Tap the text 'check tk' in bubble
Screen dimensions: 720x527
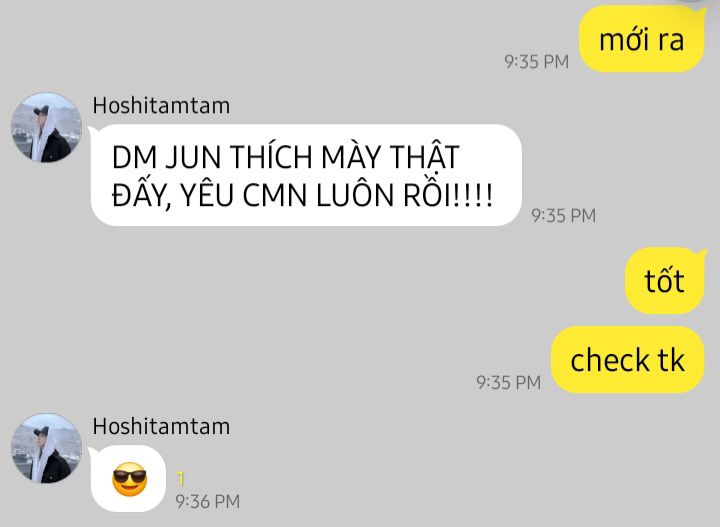(627, 360)
